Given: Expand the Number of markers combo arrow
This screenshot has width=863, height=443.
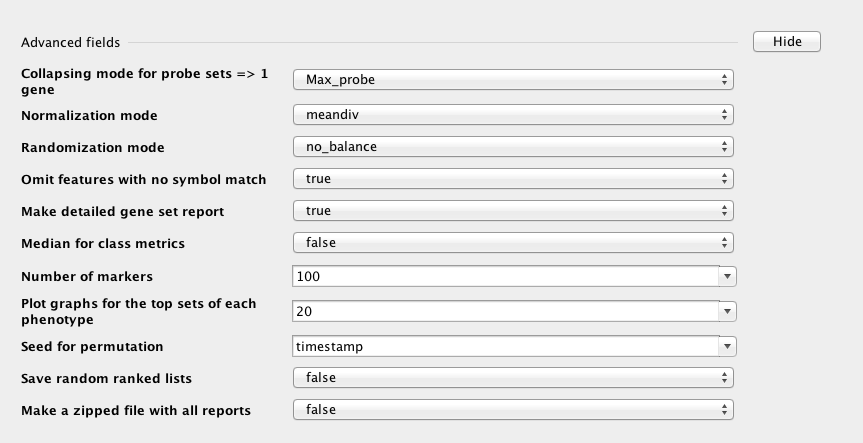Looking at the screenshot, I should click(x=728, y=276).
